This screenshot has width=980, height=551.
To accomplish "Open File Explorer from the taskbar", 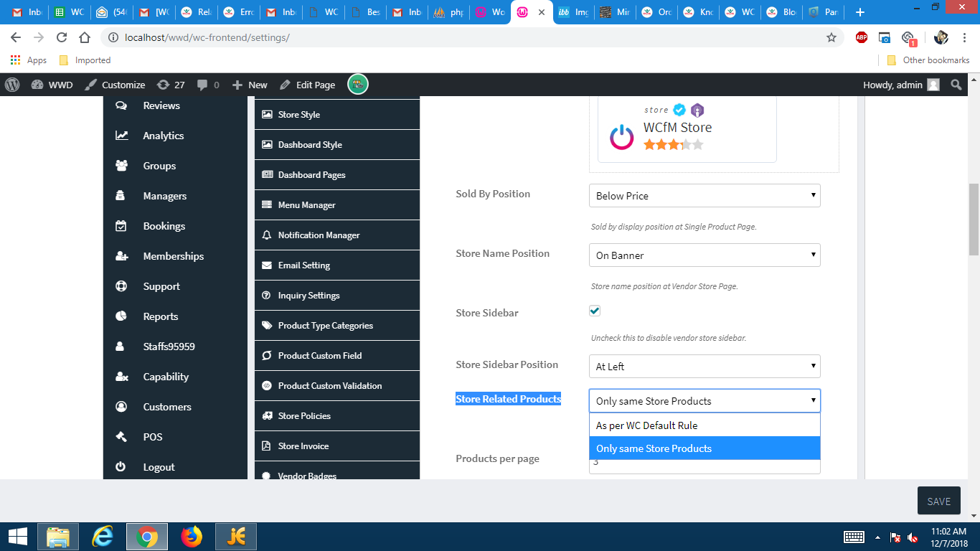I will (x=58, y=537).
